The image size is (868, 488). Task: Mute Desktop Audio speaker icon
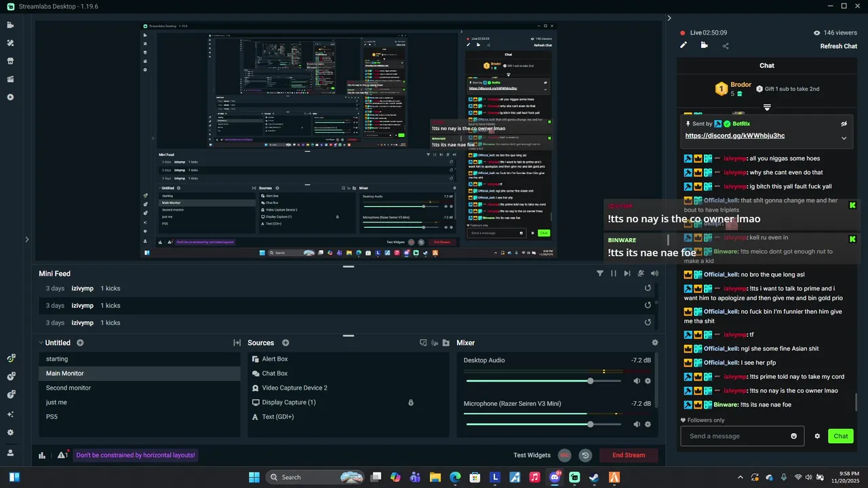click(637, 381)
